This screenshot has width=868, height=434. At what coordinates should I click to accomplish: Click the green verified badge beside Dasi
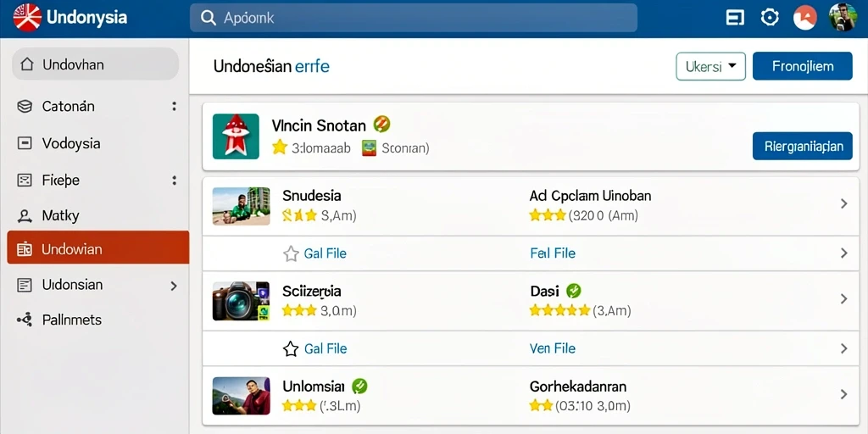tap(574, 290)
